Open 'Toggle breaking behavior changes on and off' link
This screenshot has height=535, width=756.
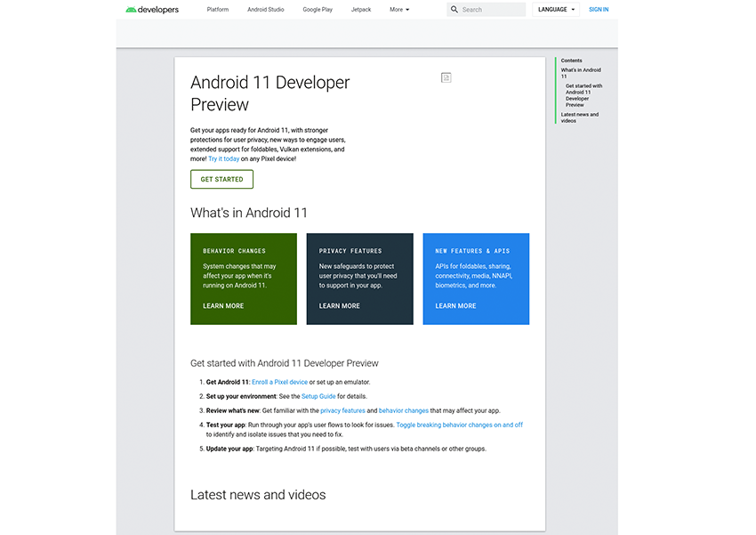[460, 425]
